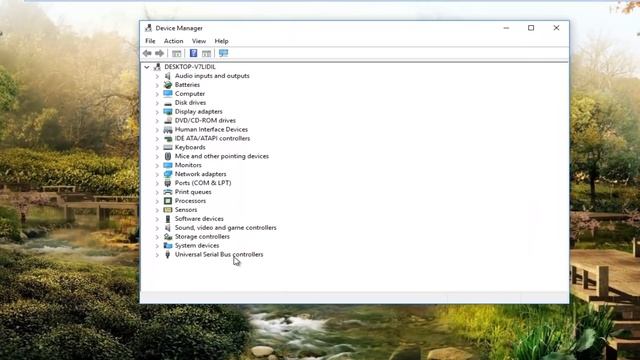
Task: Expand the Display adapters chevron
Action: [x=157, y=112]
